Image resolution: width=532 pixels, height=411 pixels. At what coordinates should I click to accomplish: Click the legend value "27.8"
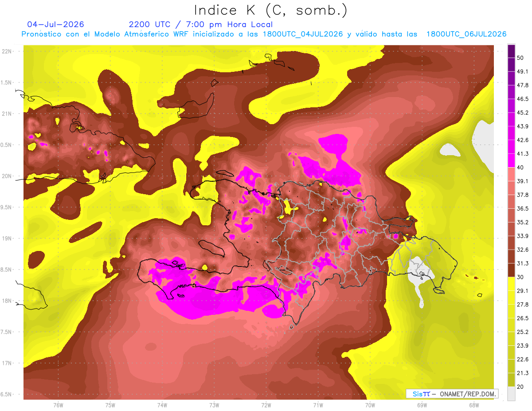[523, 304]
